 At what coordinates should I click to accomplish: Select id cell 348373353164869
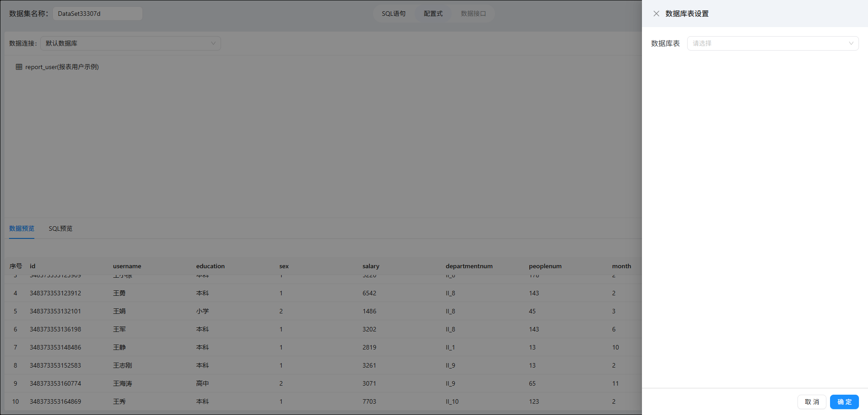pos(56,401)
